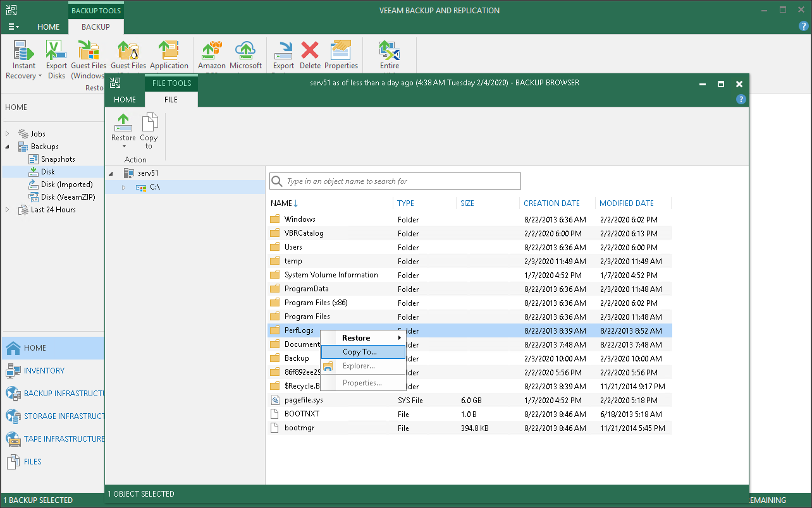
Task: Switch to BACKUP tab in main ribbon
Action: coord(95,27)
